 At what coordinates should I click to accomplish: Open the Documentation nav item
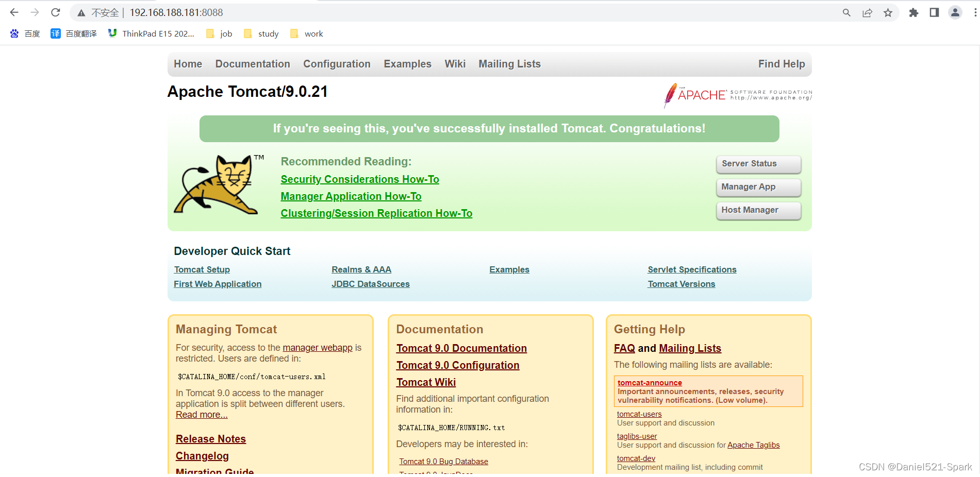253,64
